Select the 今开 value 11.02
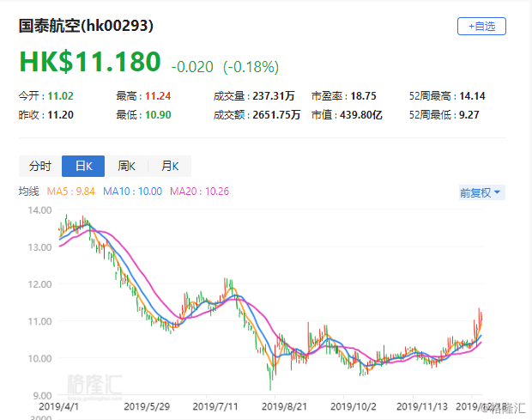The image size is (532, 420). click(x=60, y=96)
